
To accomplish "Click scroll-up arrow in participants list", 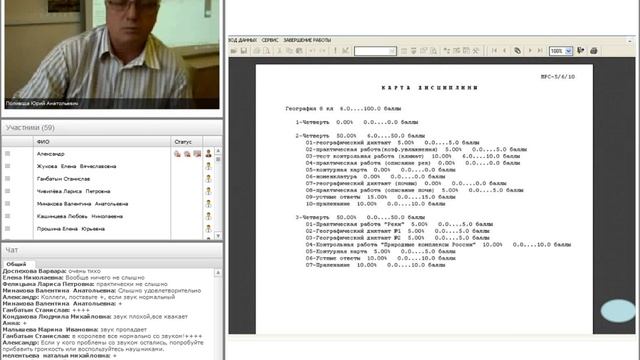I will (x=218, y=151).
